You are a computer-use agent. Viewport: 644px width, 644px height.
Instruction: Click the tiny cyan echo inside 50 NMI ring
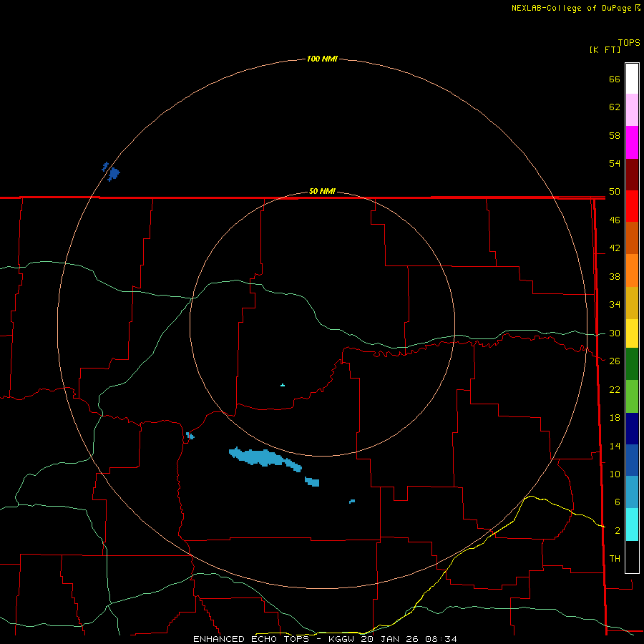coord(283,385)
